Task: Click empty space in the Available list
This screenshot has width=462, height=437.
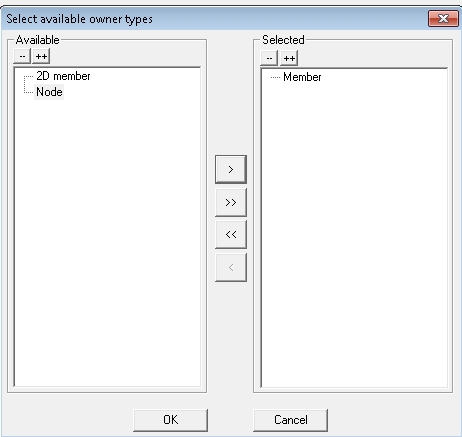Action: pyautogui.click(x=107, y=240)
